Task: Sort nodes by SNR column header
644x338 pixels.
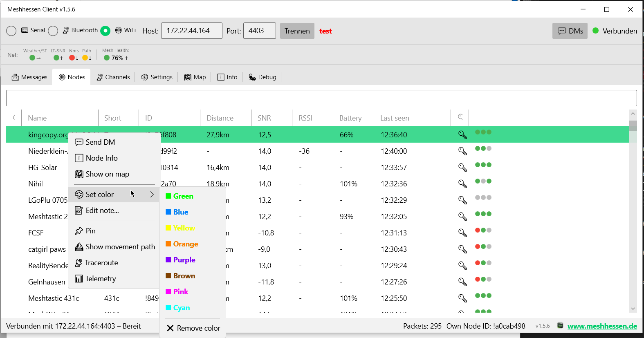Action: pyautogui.click(x=272, y=118)
